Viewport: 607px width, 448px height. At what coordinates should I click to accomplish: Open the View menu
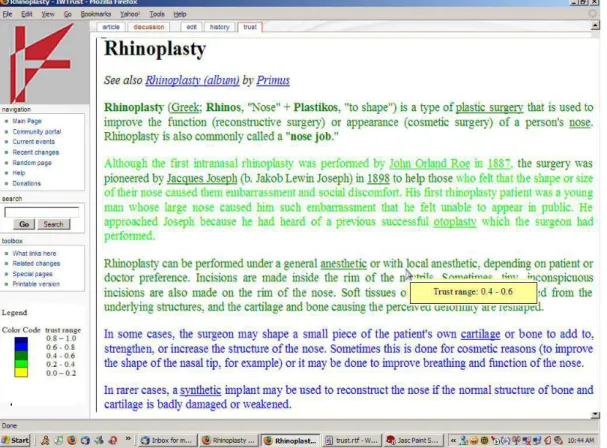coord(48,14)
